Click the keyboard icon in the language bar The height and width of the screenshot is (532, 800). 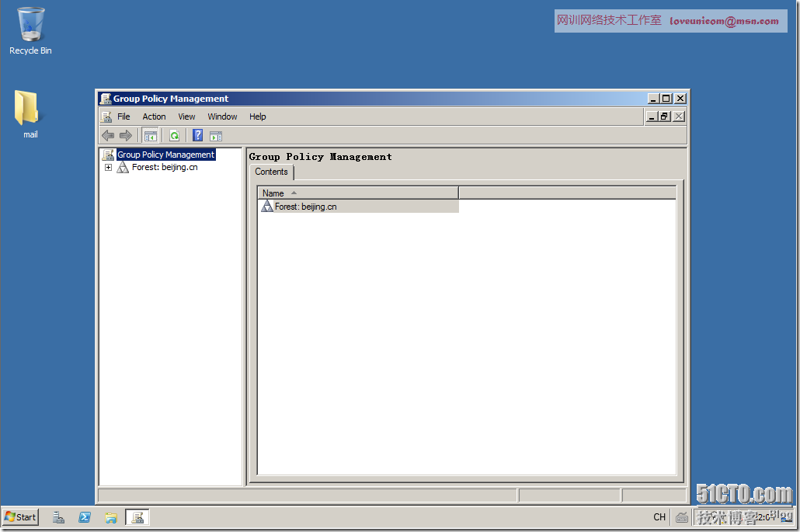pyautogui.click(x=682, y=517)
